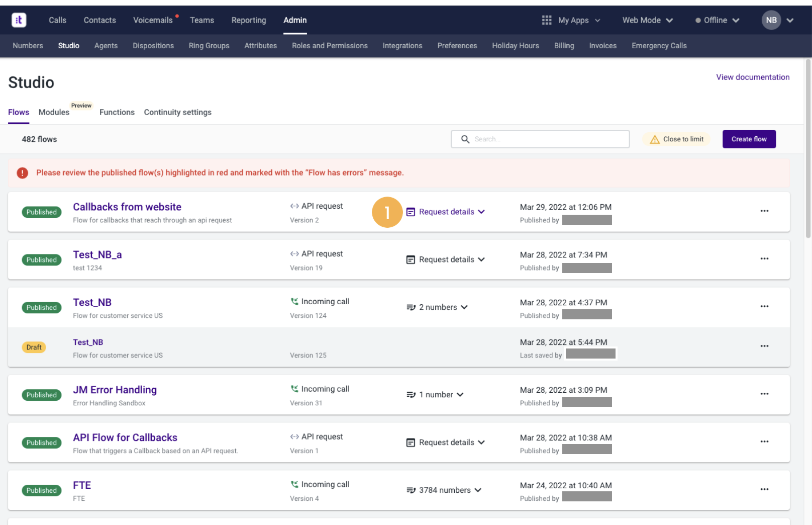
Task: Open the My Apps grid icon
Action: [x=547, y=20]
